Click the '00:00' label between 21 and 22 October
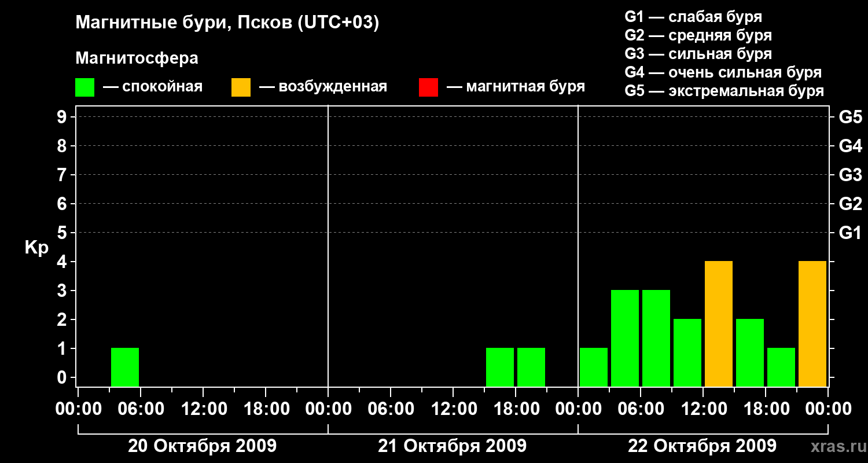The height and width of the screenshot is (463, 868). (578, 409)
